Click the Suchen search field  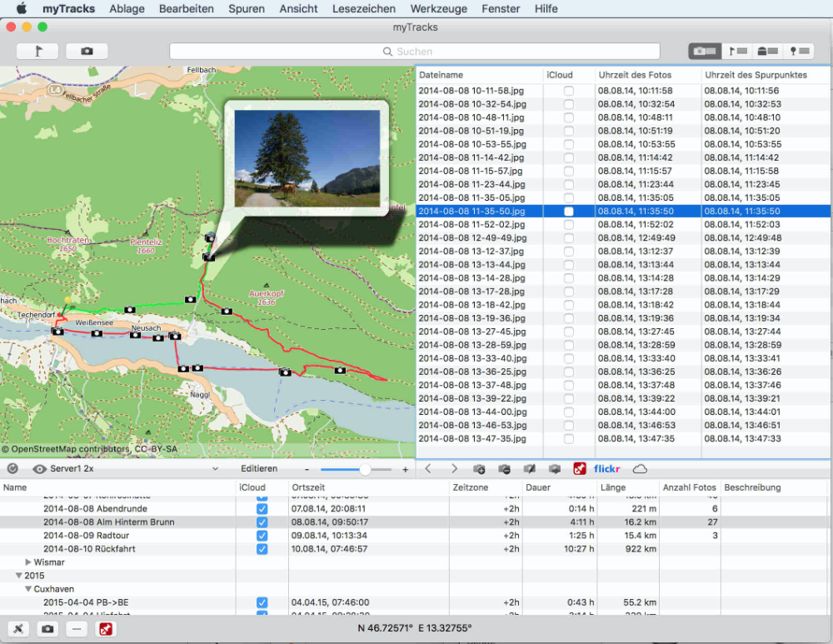tap(414, 52)
